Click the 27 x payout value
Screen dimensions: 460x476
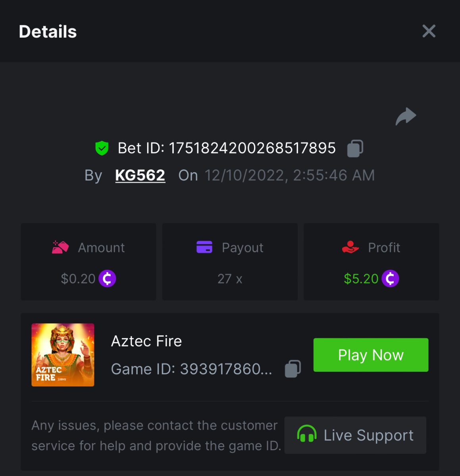(x=230, y=279)
